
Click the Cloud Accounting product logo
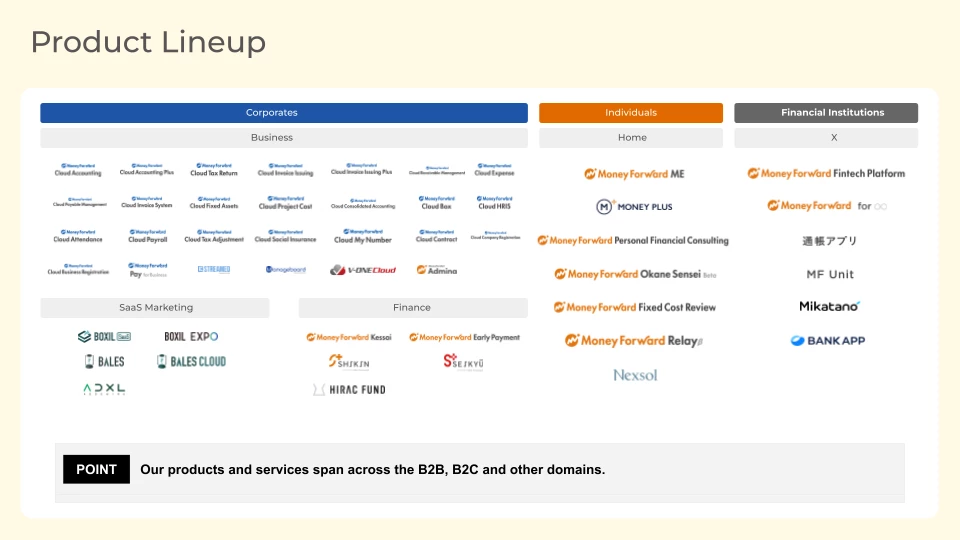78,170
